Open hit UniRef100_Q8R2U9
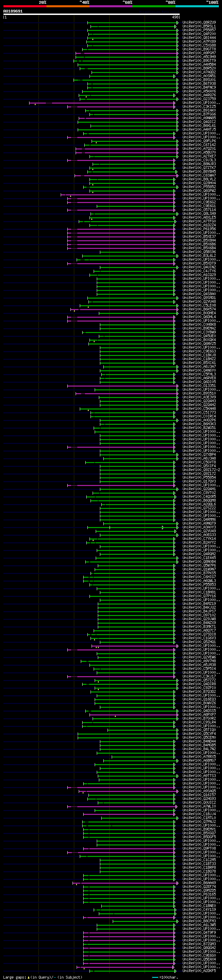The height and width of the screenshot is (980, 222). 199,23
